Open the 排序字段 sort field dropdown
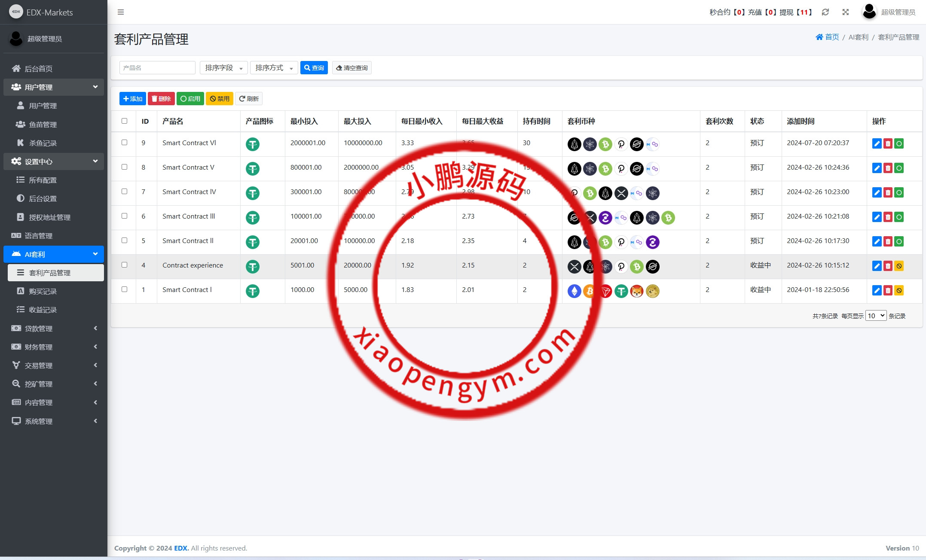The height and width of the screenshot is (560, 926). click(x=223, y=68)
